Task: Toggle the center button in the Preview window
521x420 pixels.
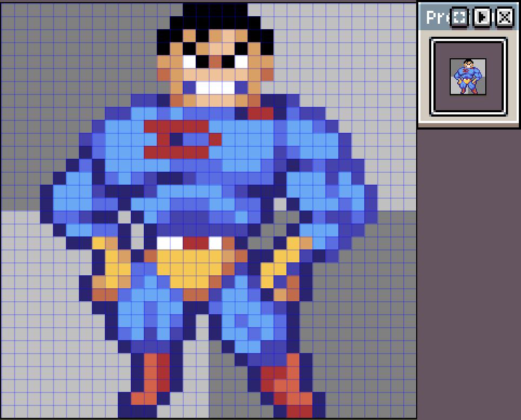Action: [x=459, y=17]
